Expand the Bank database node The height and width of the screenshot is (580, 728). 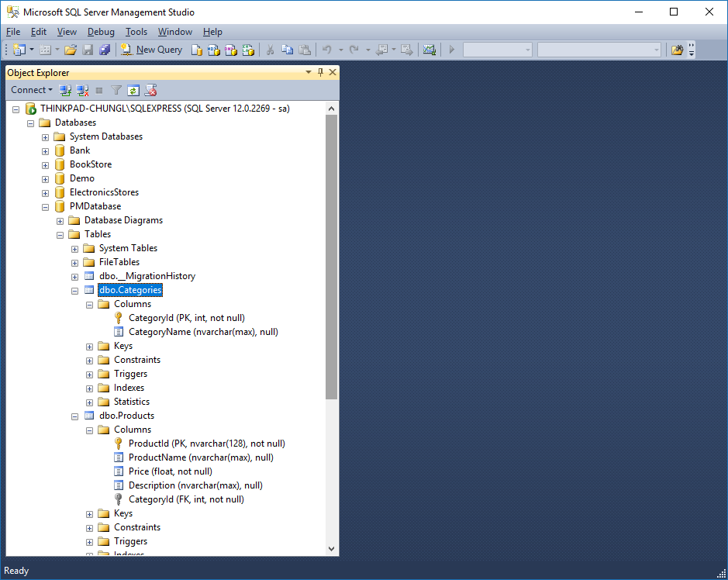click(45, 151)
